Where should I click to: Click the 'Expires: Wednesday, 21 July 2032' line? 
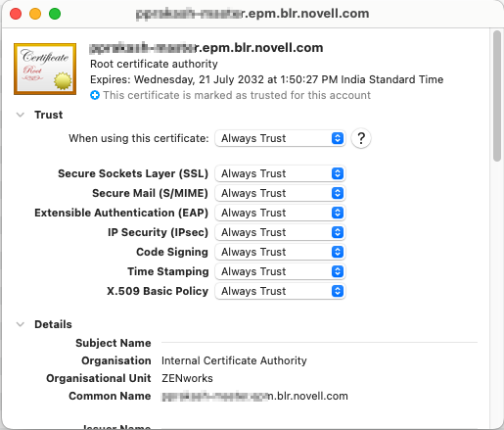tap(266, 79)
